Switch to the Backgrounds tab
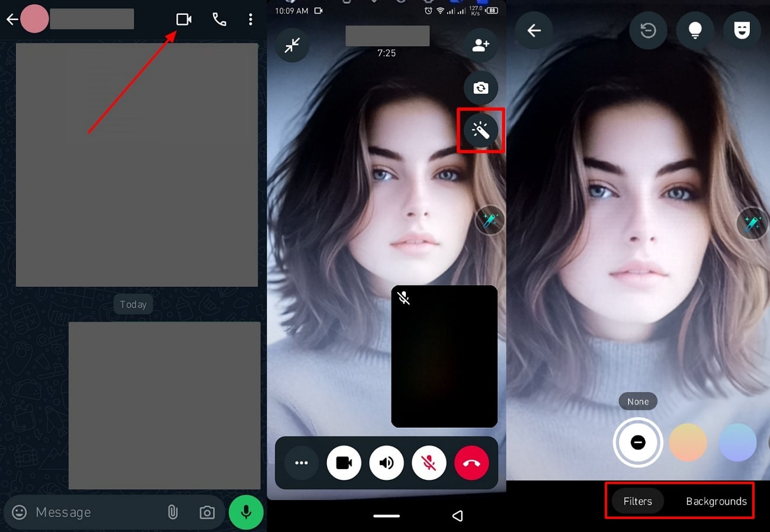This screenshot has height=532, width=770. (x=716, y=501)
